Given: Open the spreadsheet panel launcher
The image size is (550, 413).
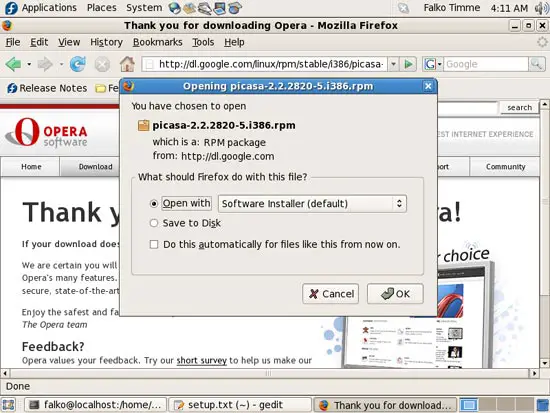Looking at the screenshot, I should 235,8.
